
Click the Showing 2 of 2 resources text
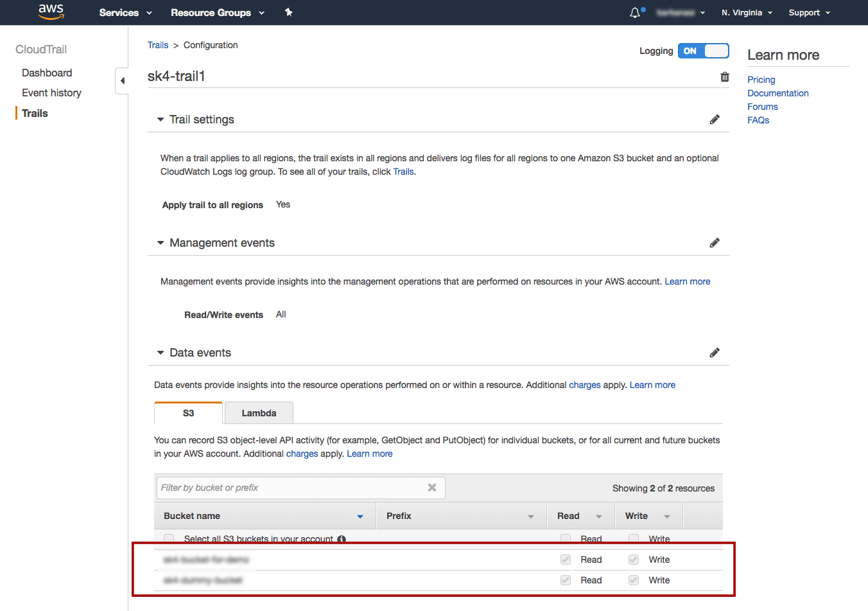point(663,488)
